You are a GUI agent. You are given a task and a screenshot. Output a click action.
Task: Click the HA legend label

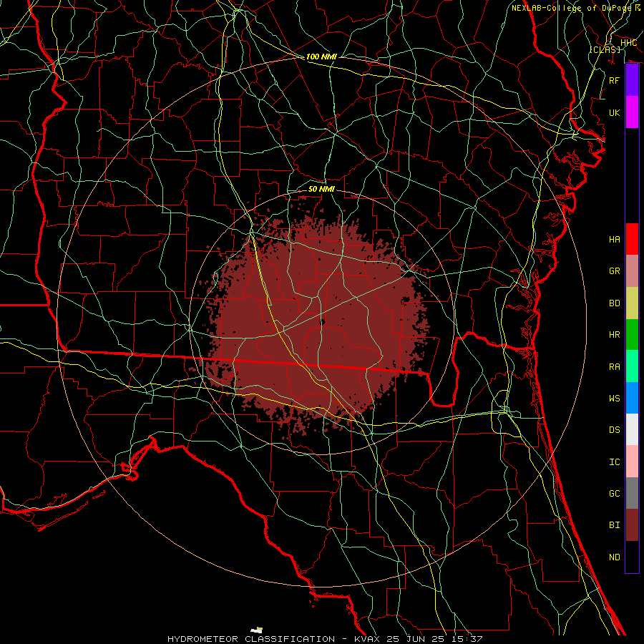[614, 239]
